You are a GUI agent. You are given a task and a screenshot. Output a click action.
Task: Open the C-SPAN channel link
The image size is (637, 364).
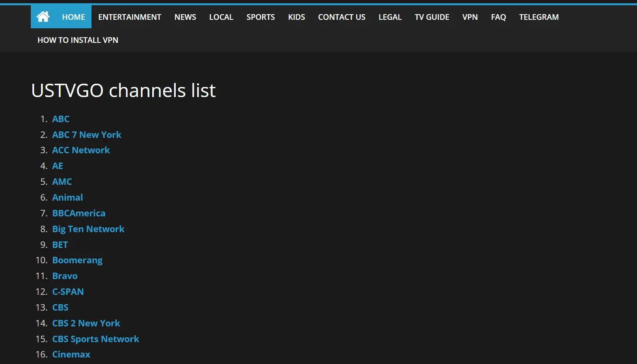[x=68, y=292]
